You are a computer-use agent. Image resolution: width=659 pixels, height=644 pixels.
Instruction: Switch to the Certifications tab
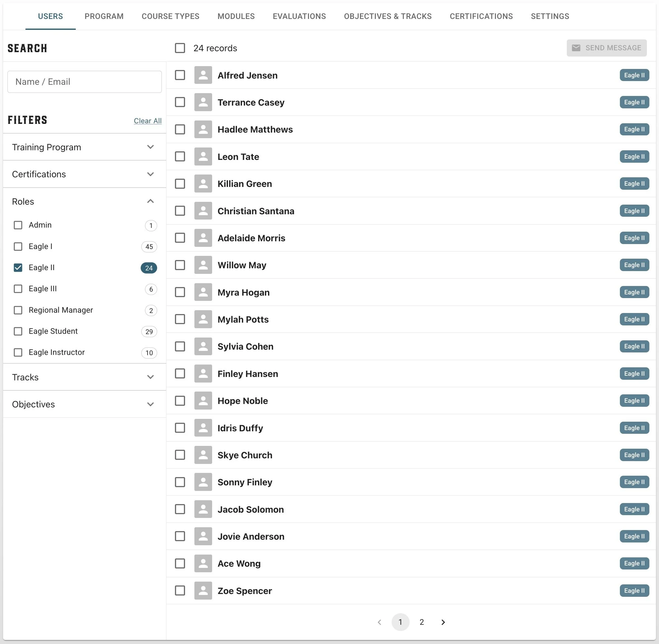[481, 16]
